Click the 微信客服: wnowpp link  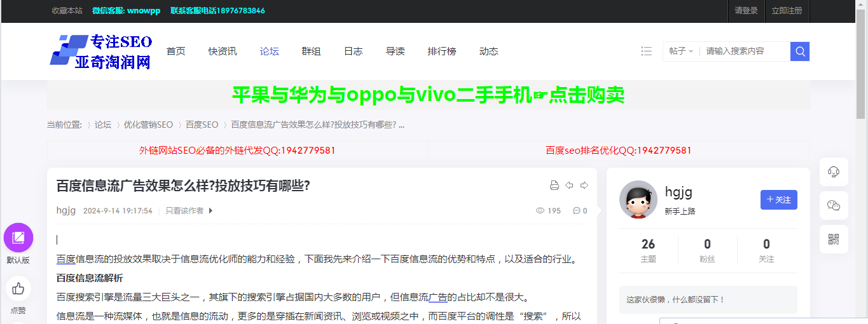click(x=127, y=11)
